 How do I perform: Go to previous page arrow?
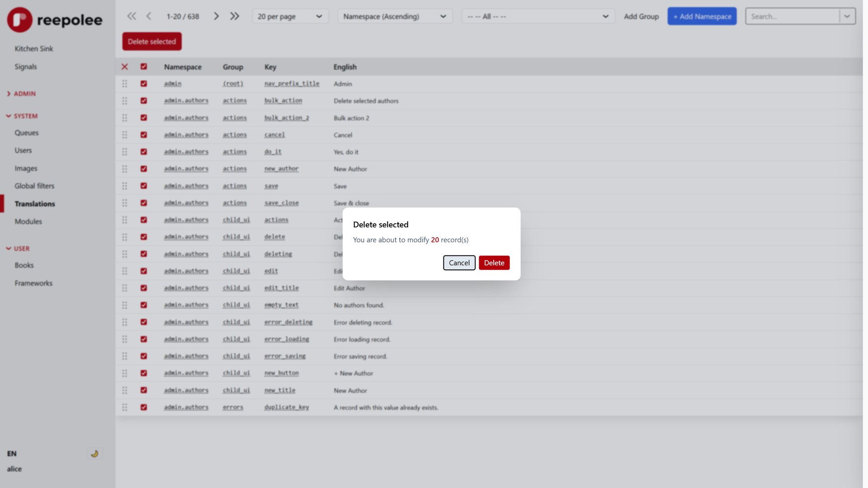click(149, 16)
